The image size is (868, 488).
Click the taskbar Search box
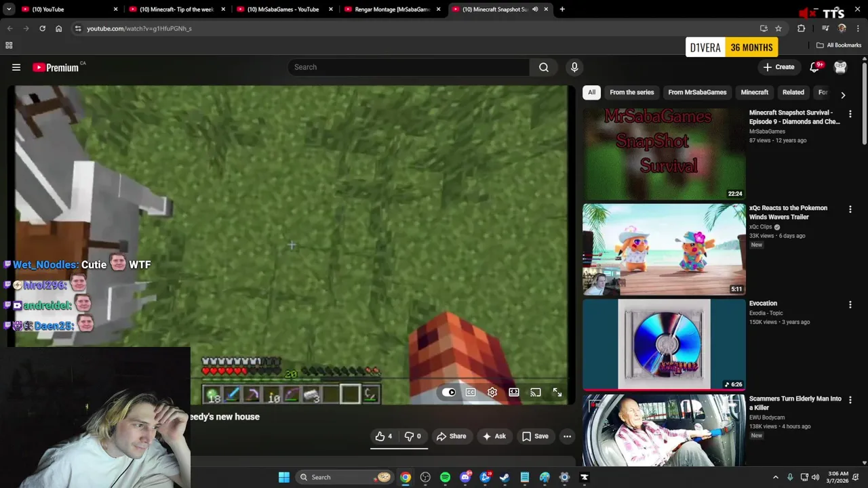pos(344,477)
